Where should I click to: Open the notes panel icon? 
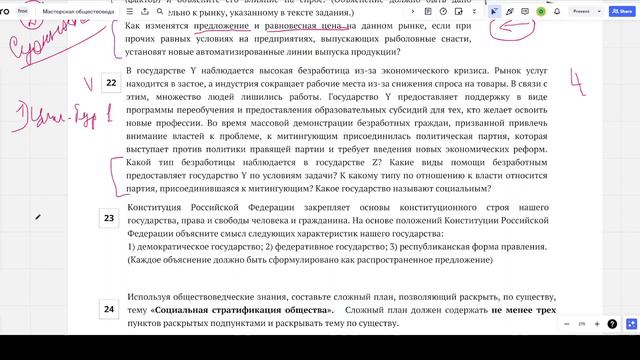[x=428, y=11]
